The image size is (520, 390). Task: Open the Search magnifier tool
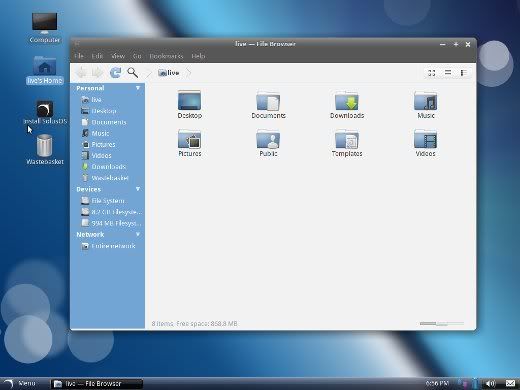tap(133, 72)
